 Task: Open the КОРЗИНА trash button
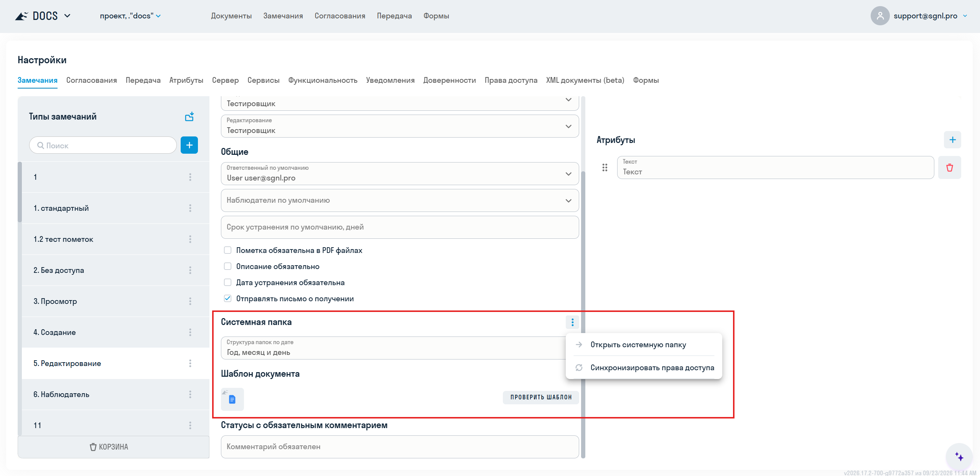pos(114,447)
